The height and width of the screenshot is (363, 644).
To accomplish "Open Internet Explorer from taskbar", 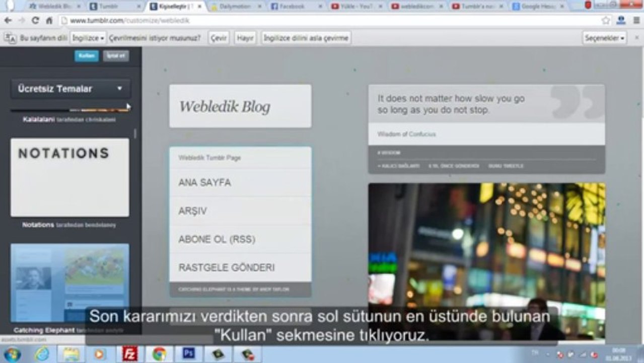I will [42, 354].
